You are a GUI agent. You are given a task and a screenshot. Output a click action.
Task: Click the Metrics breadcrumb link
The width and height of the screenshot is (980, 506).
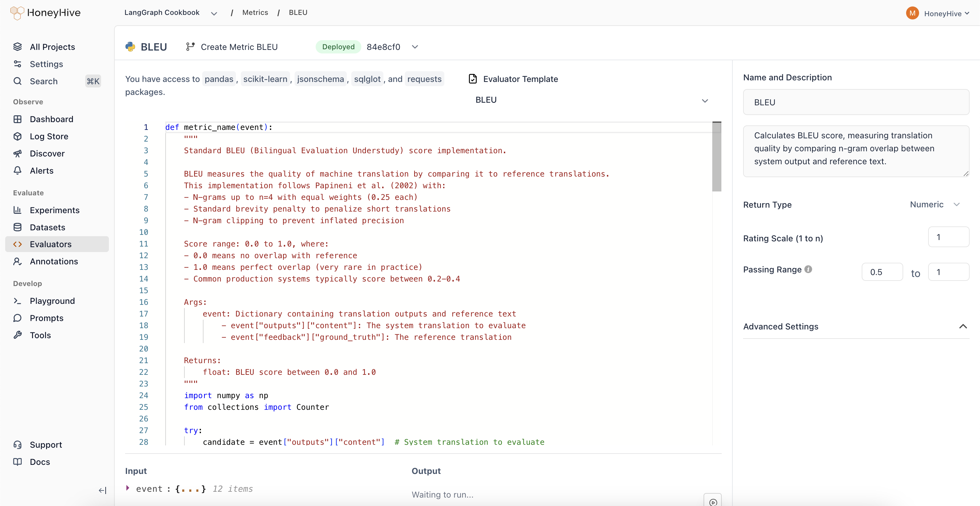pyautogui.click(x=255, y=13)
